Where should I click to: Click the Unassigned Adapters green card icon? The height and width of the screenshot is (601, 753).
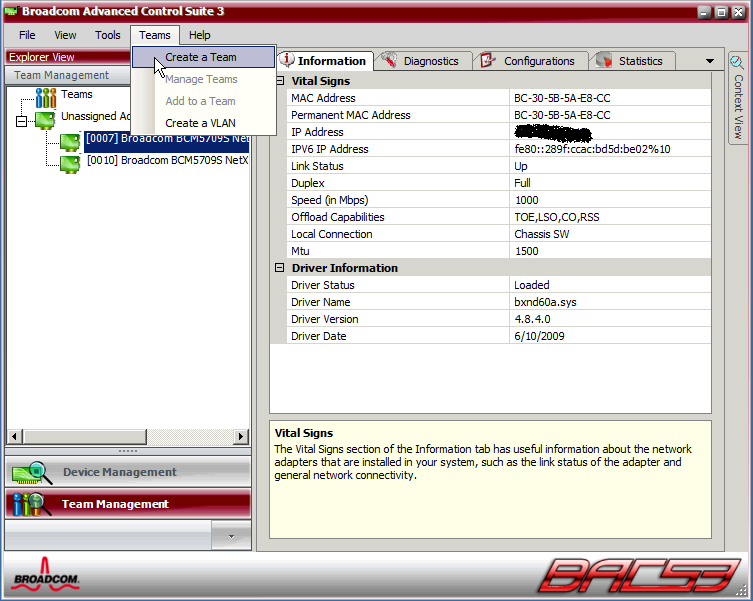[45, 120]
